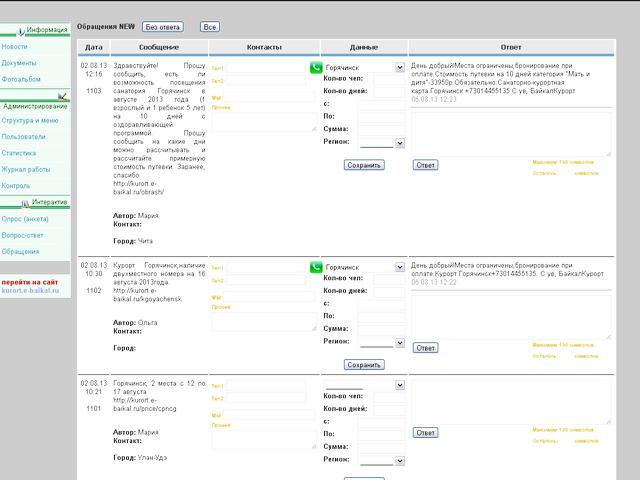Click Ответ button for request 1102

coord(425,348)
